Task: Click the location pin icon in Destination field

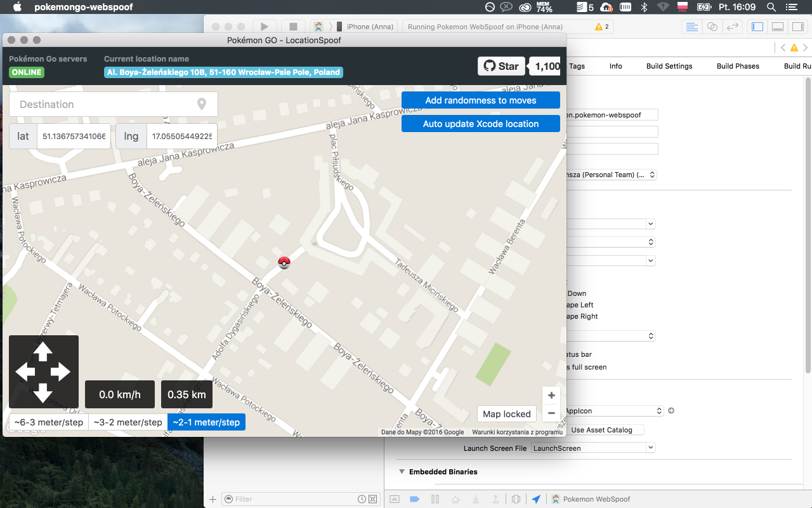Action: (202, 104)
